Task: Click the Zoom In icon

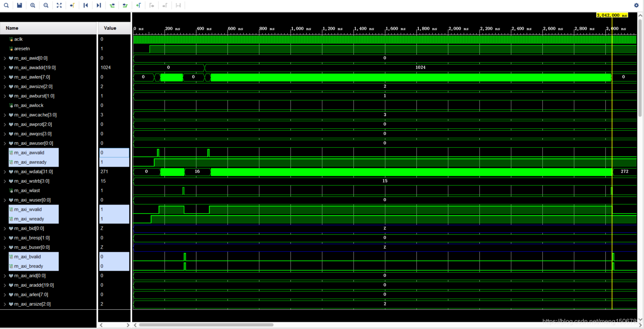Action: (x=33, y=6)
